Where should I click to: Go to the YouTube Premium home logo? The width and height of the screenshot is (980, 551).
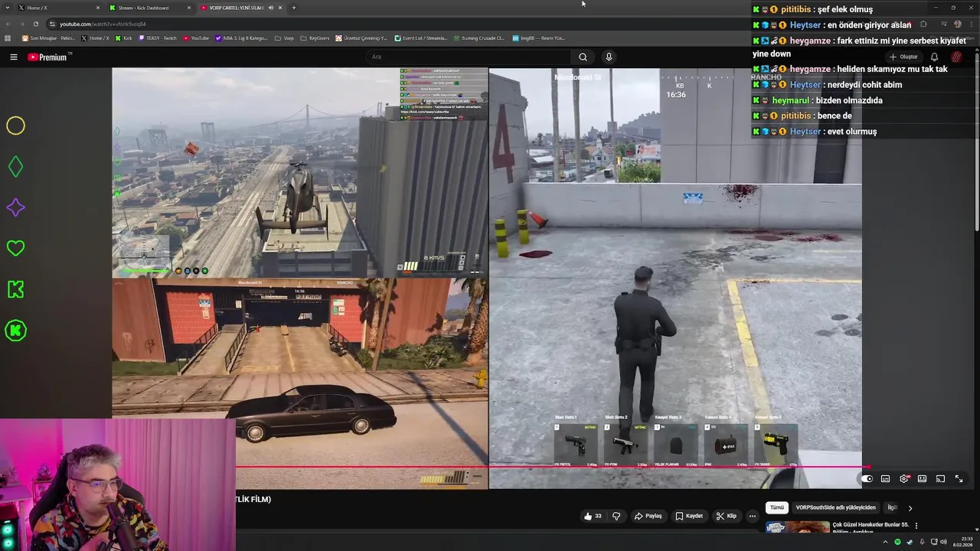click(x=47, y=57)
